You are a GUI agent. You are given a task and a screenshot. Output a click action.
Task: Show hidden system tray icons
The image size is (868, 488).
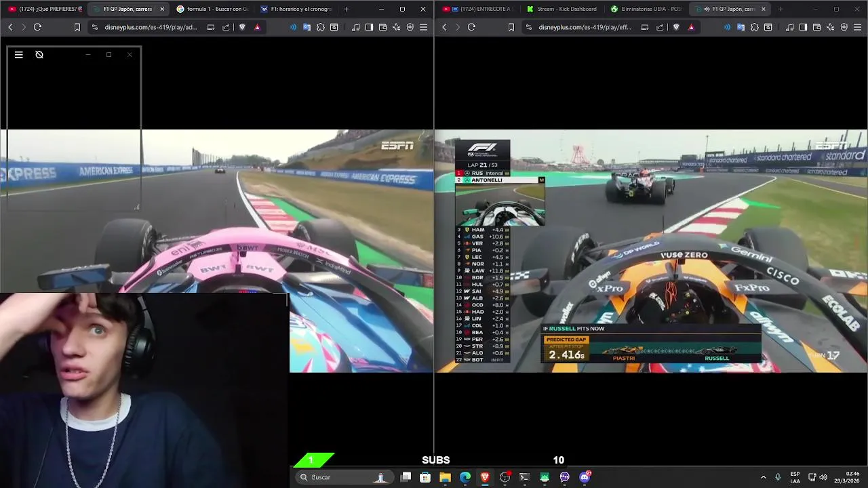(763, 477)
